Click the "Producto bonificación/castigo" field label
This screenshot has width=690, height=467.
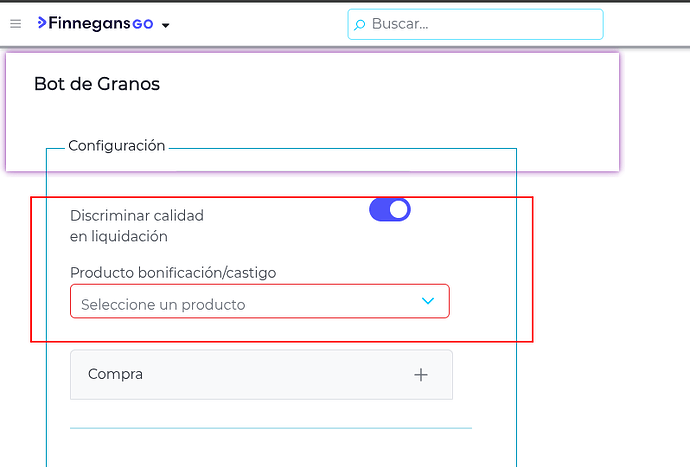[x=173, y=273]
